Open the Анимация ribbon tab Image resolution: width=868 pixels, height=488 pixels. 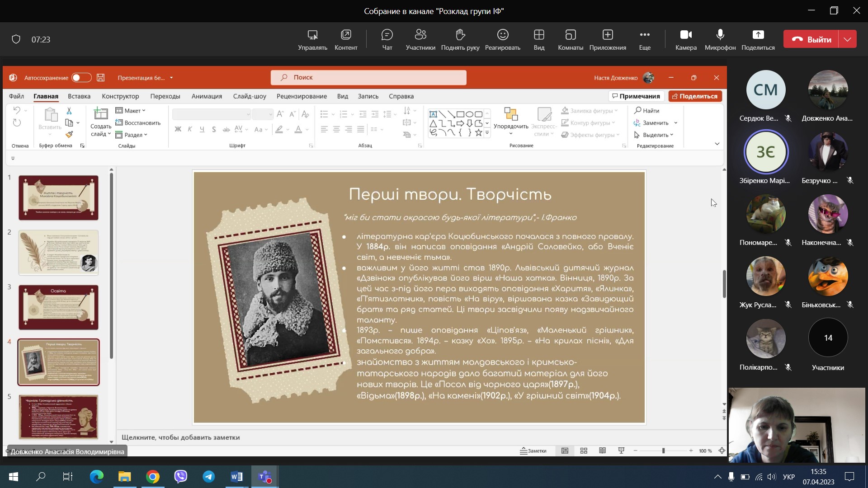[x=207, y=96]
